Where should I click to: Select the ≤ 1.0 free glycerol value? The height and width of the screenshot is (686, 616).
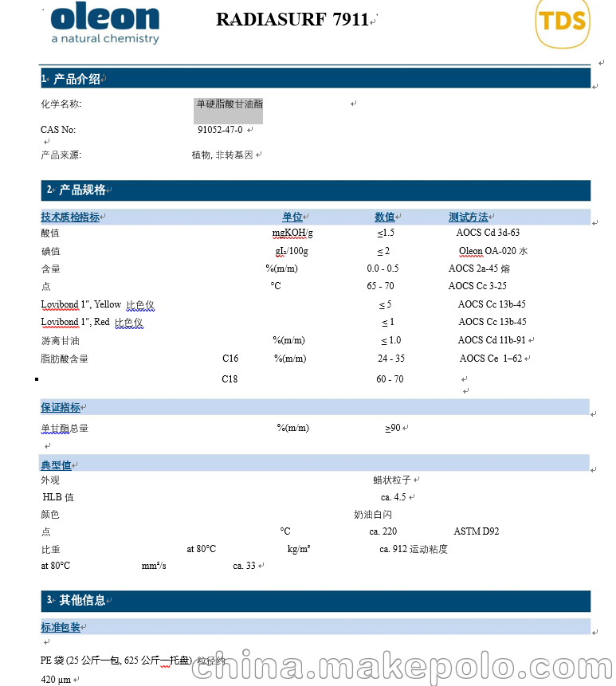point(390,340)
